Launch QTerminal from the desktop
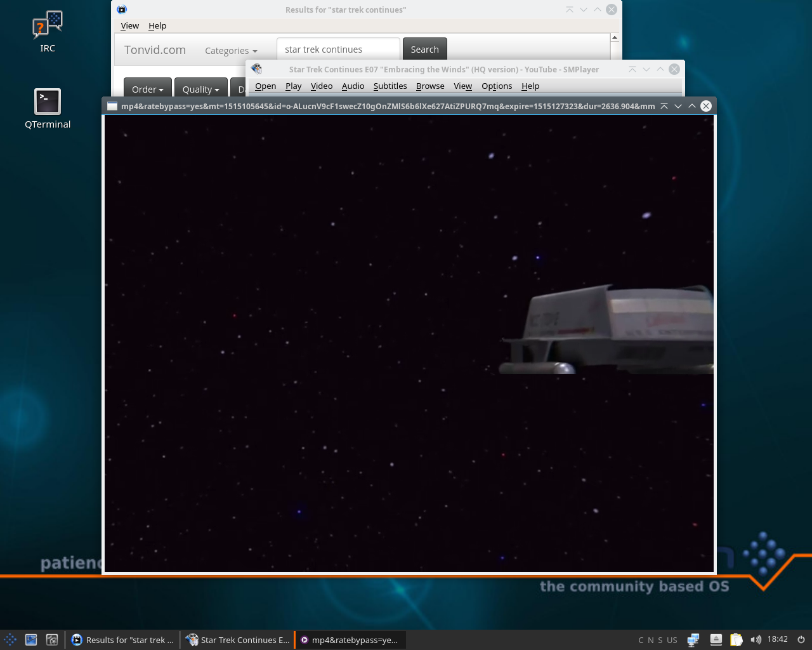Screen dimensions: 812x650 [x=48, y=109]
